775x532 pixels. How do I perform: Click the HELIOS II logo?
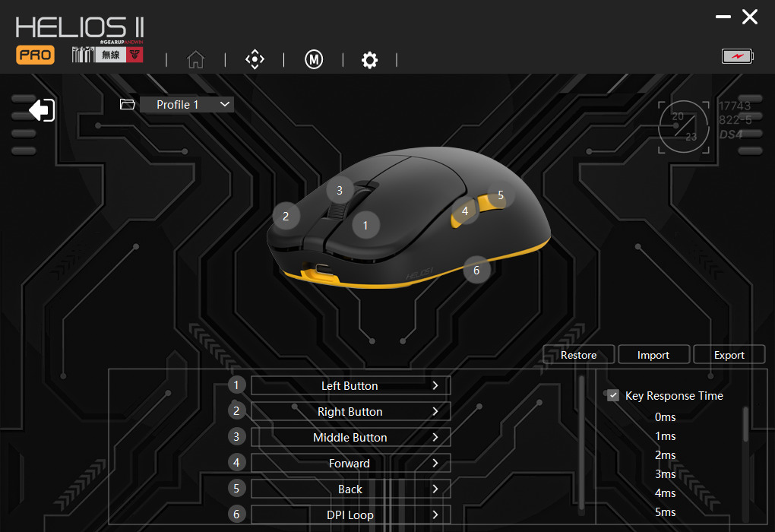point(80,27)
